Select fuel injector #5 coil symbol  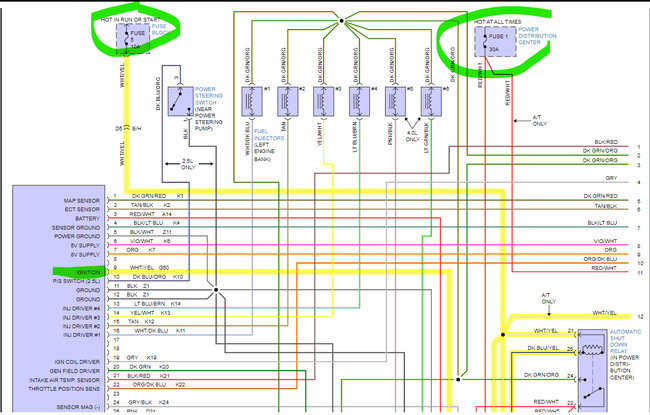(x=395, y=101)
